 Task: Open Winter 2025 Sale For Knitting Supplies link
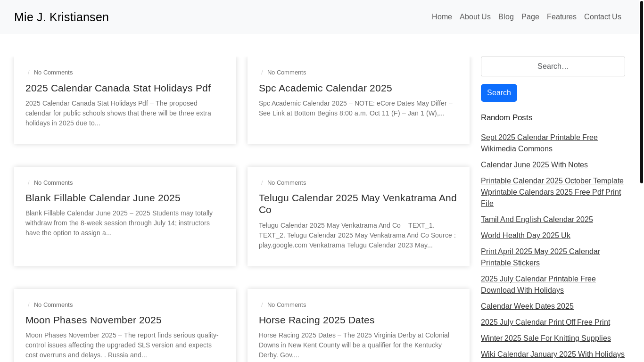click(546, 338)
